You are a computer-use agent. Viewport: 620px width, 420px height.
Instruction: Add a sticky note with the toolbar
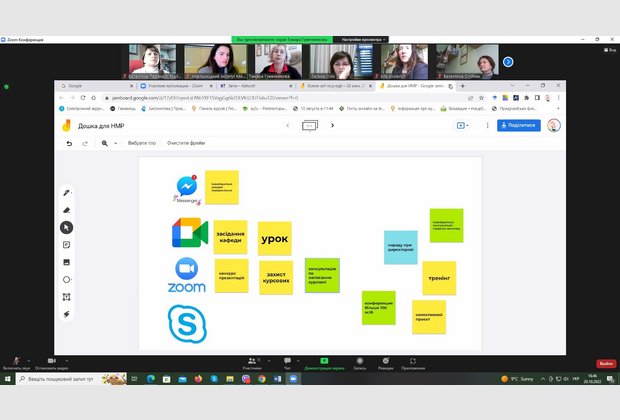coord(67,244)
